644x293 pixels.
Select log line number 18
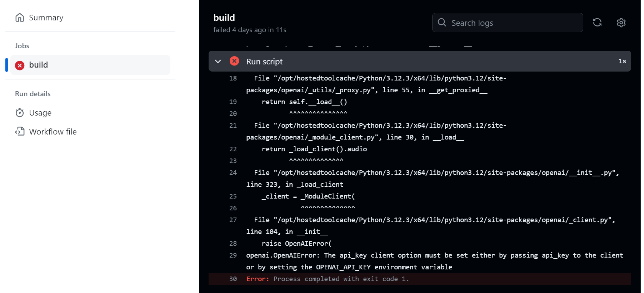point(233,78)
